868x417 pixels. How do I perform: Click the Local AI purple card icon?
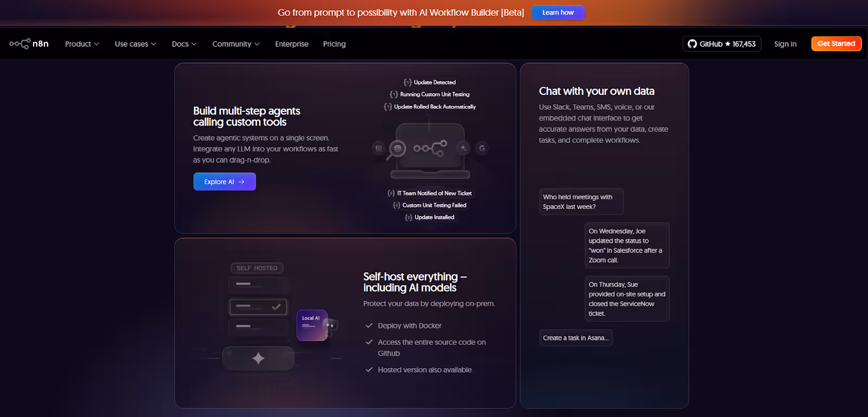click(312, 325)
